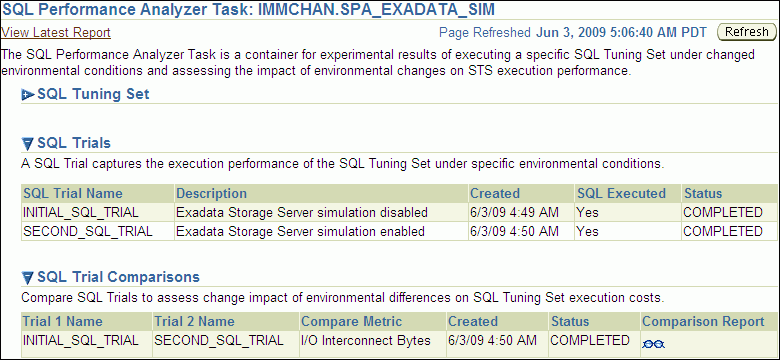Click the Description column header
This screenshot has width=780, height=360.
pyautogui.click(x=211, y=193)
